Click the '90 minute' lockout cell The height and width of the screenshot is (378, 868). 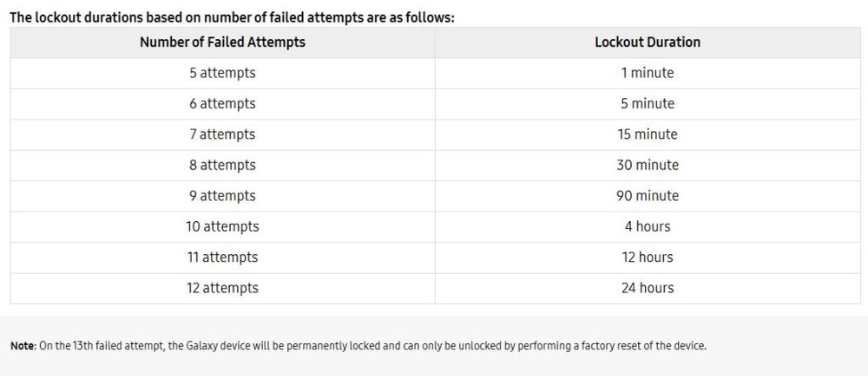648,196
